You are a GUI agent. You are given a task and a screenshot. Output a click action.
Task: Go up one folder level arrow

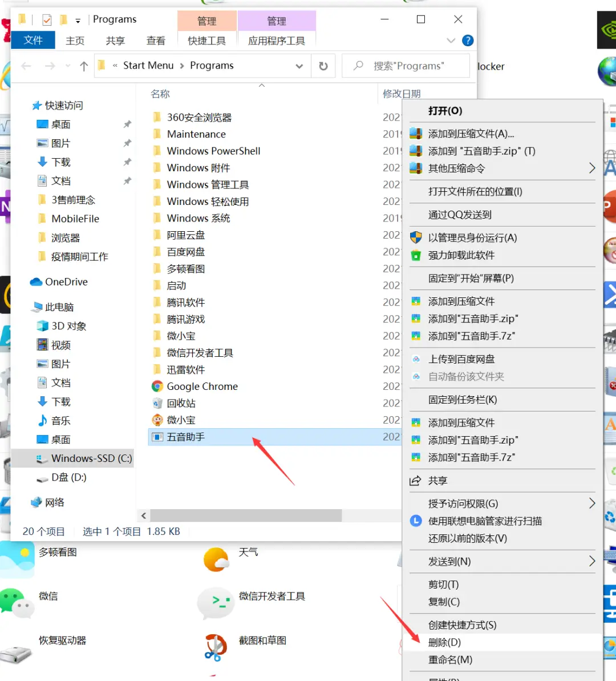pyautogui.click(x=84, y=66)
